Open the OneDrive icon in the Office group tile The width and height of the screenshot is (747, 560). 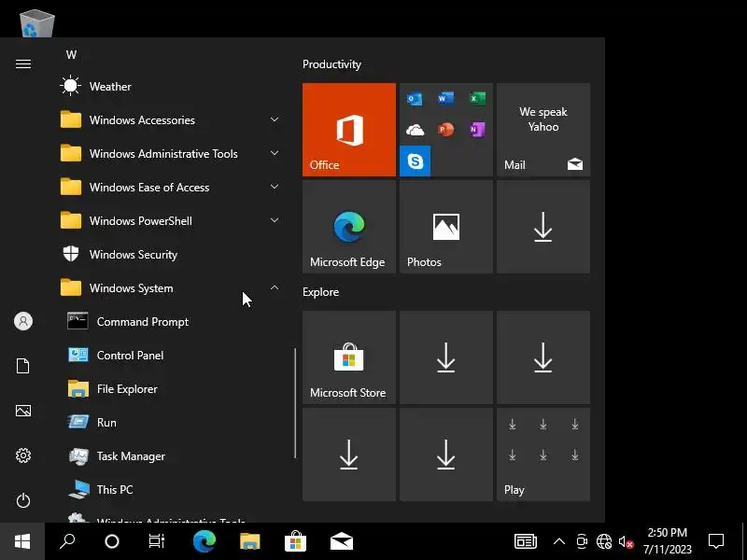[415, 130]
